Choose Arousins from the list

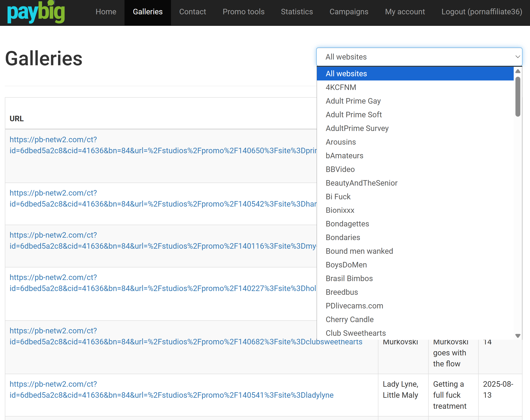pos(415,142)
